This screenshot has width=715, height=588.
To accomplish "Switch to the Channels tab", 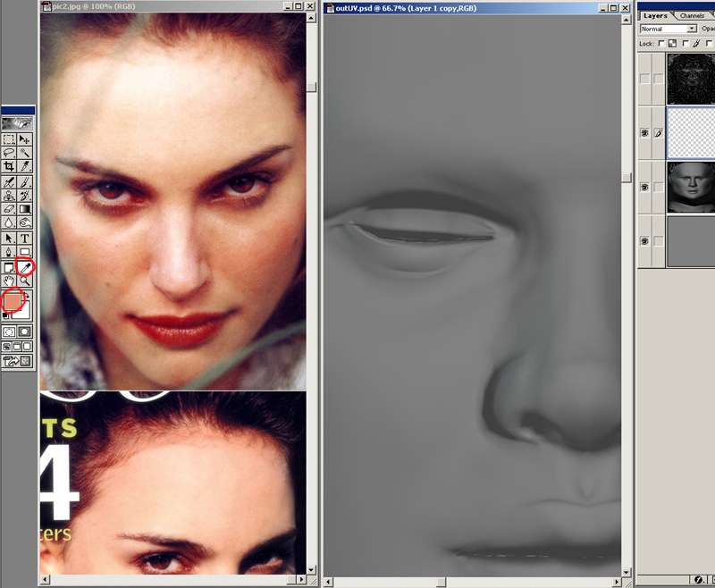I will click(692, 15).
